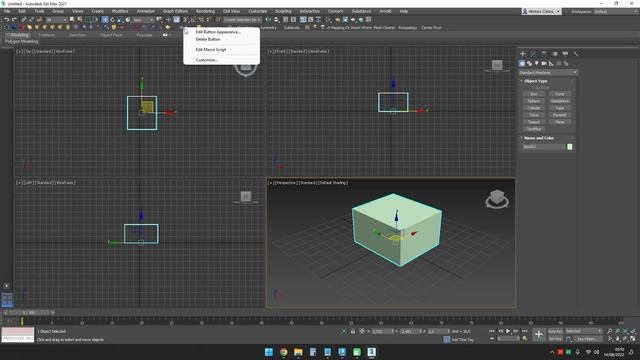Open the Render Setup icon
640x360 pixels.
[x=338, y=19]
